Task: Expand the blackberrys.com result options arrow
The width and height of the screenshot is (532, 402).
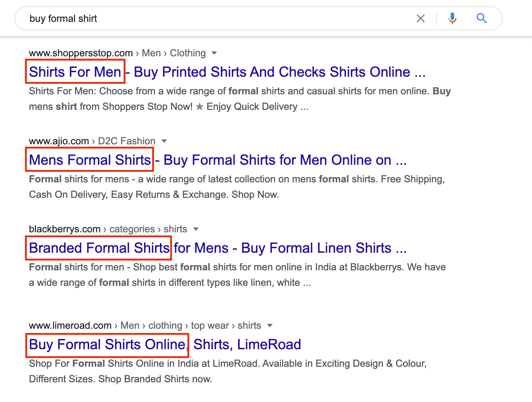Action: tap(196, 229)
